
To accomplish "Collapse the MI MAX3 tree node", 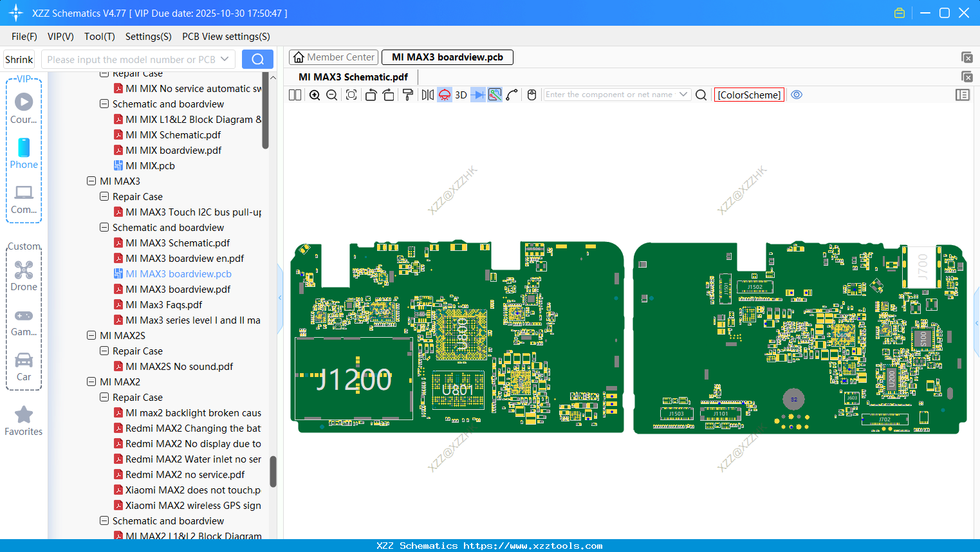I will [91, 181].
